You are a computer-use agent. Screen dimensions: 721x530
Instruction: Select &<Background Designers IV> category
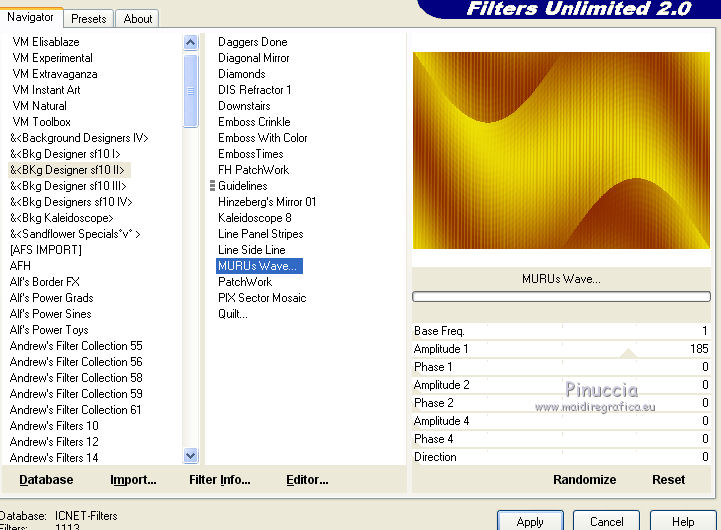click(79, 138)
